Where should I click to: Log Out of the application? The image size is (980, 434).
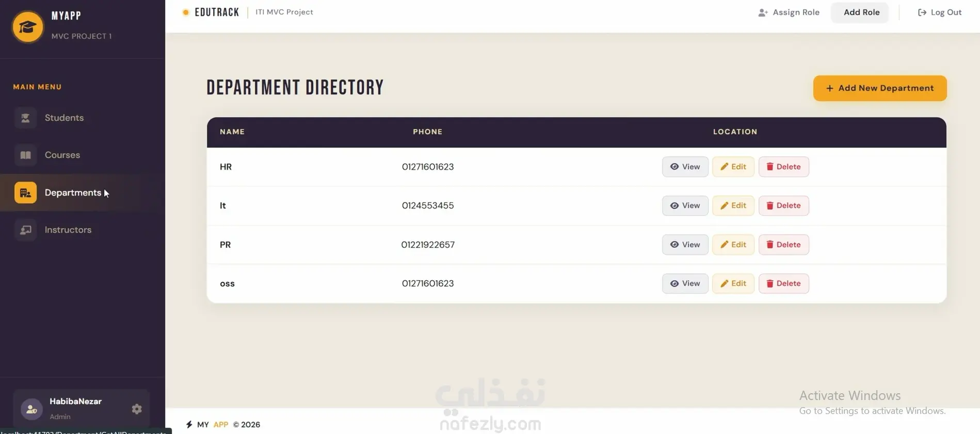pos(939,12)
